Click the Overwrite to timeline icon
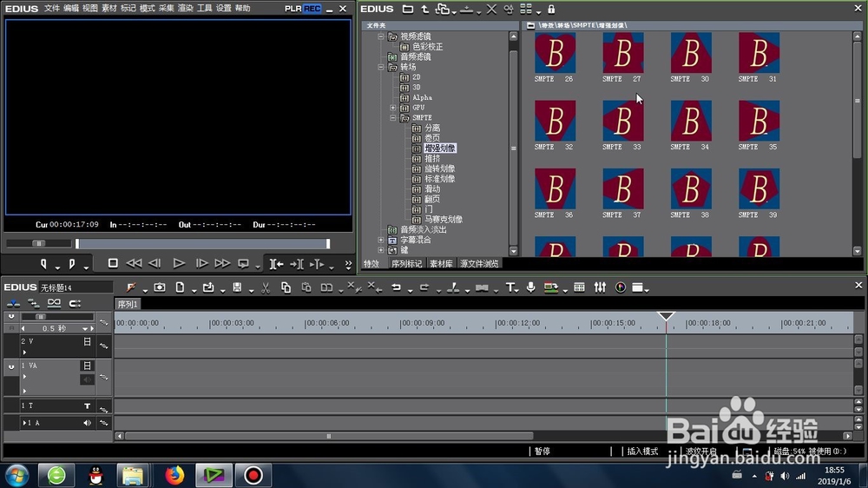 tap(297, 264)
